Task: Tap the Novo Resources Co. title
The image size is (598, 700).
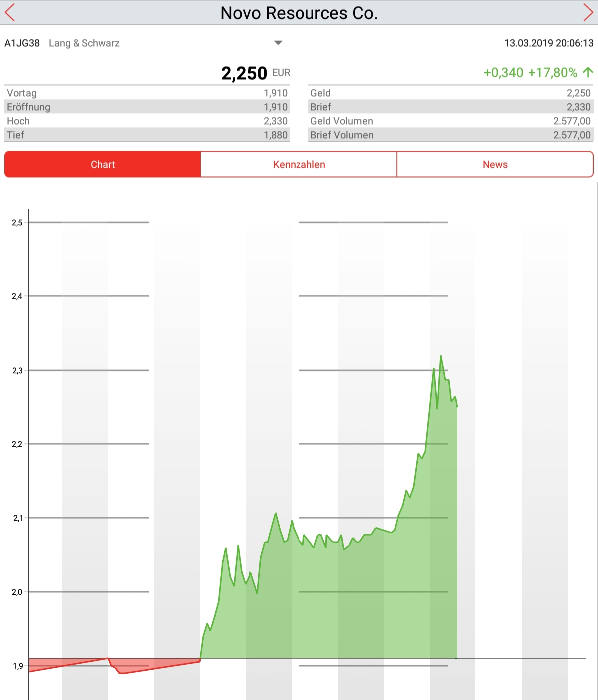Action: (x=299, y=13)
